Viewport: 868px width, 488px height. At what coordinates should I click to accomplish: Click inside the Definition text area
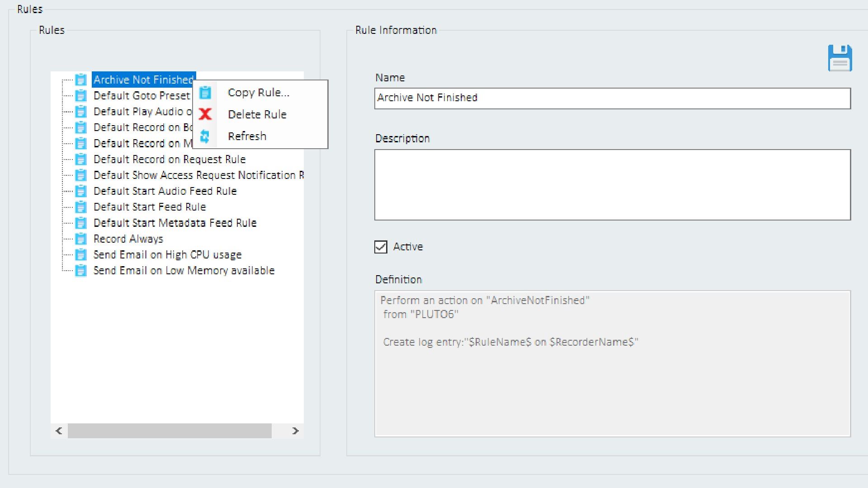coord(613,364)
